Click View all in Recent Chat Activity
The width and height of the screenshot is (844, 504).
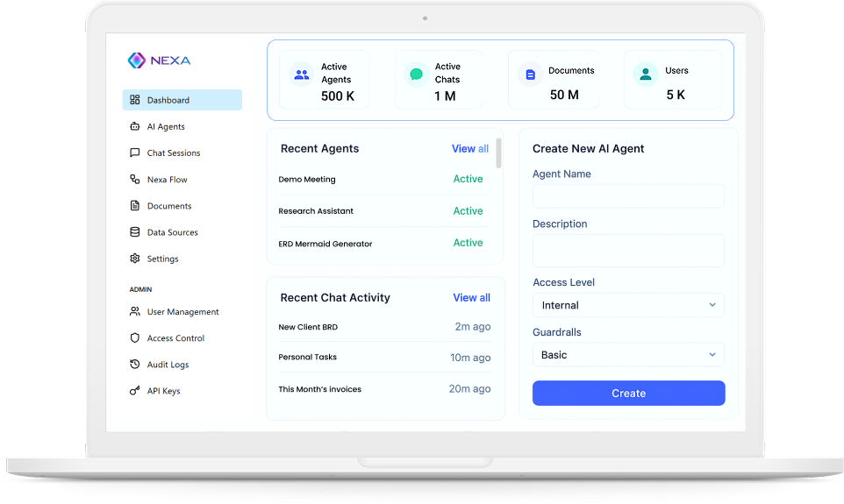pyautogui.click(x=471, y=297)
